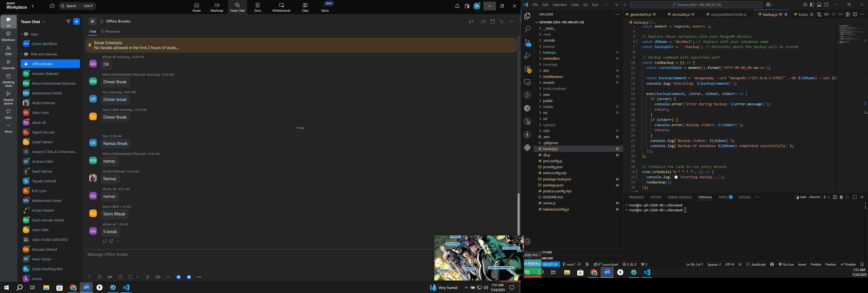Open Selection menu in VS Code

tap(559, 5)
